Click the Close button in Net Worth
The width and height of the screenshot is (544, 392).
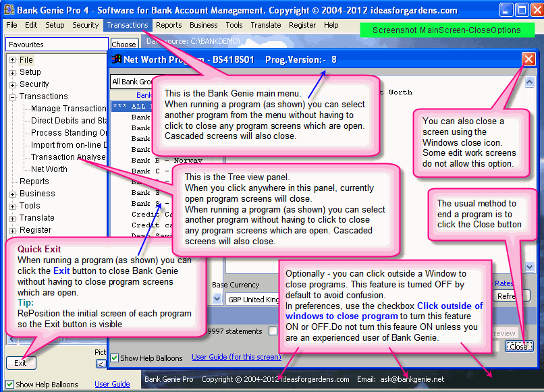coord(518,347)
